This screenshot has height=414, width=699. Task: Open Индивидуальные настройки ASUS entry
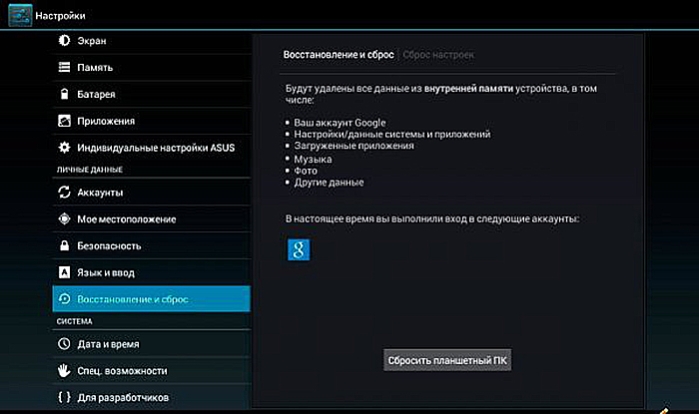point(151,148)
